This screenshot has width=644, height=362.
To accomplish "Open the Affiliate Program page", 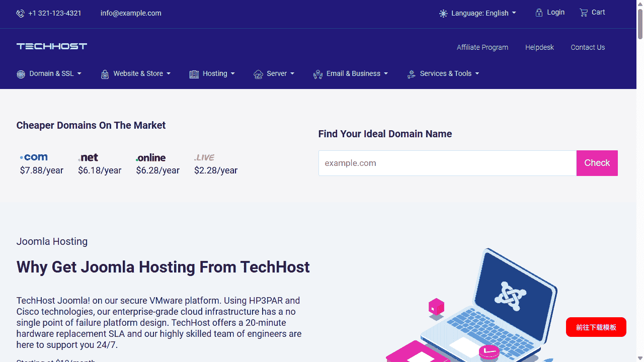I will 482,47.
